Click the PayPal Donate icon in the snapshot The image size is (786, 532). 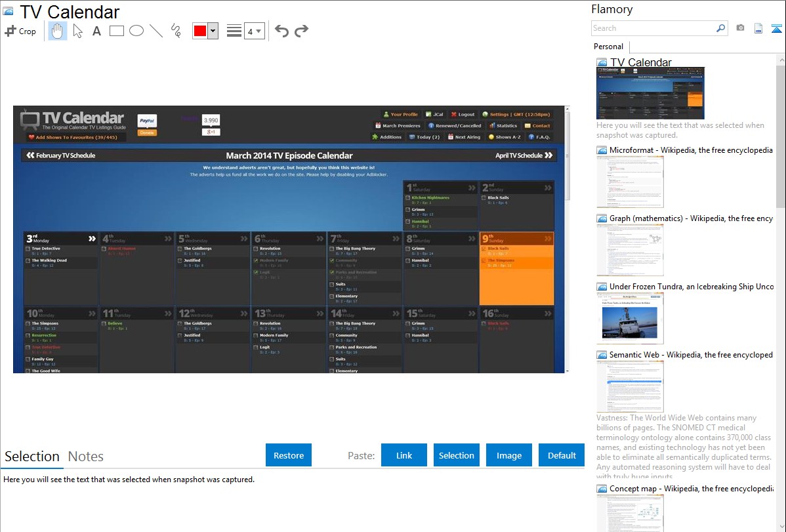click(x=147, y=125)
